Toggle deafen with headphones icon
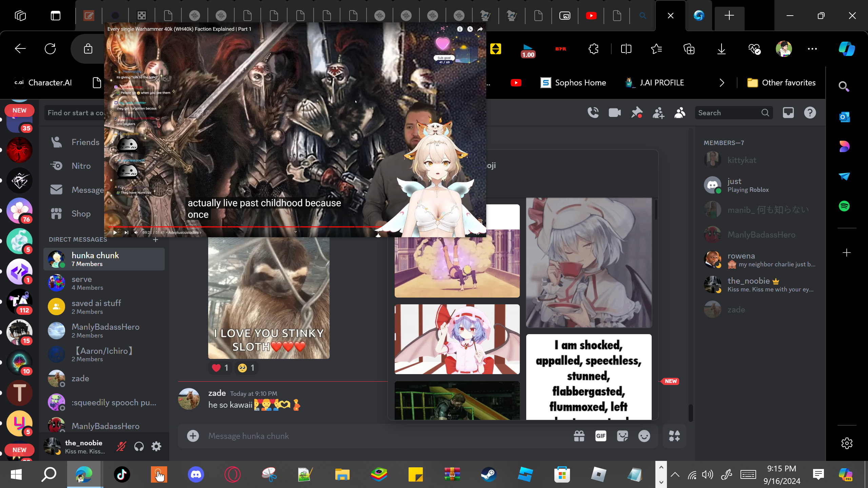 tap(139, 446)
